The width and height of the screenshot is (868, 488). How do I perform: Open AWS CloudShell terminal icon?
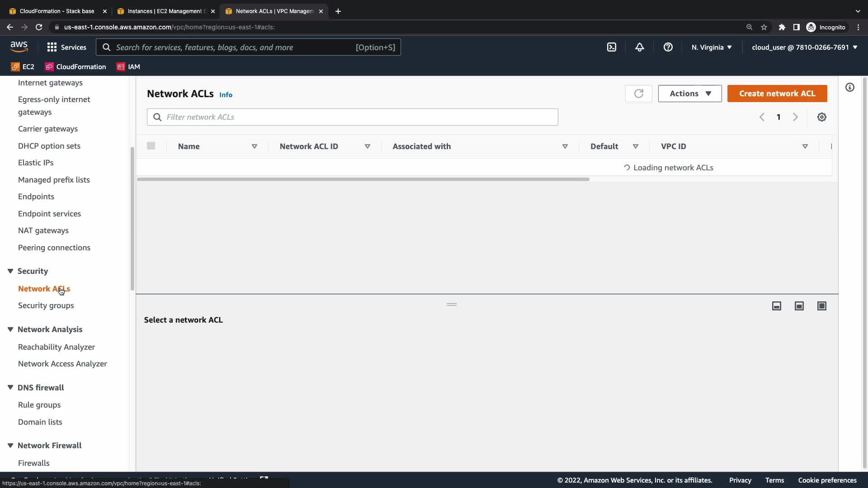coord(611,47)
